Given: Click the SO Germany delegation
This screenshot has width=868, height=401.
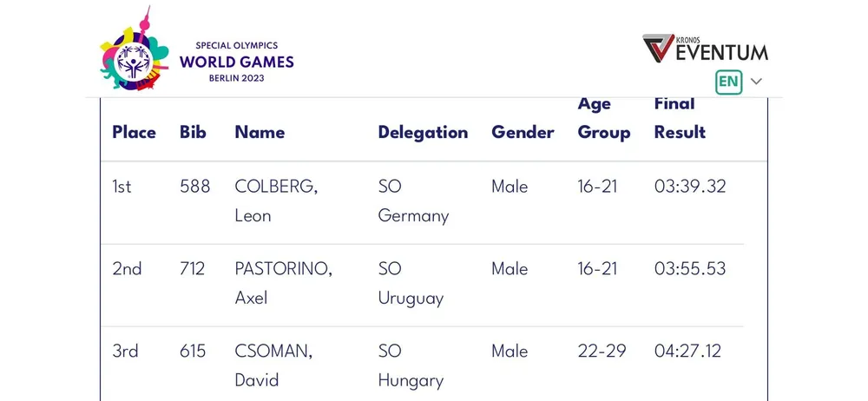Looking at the screenshot, I should click(413, 200).
